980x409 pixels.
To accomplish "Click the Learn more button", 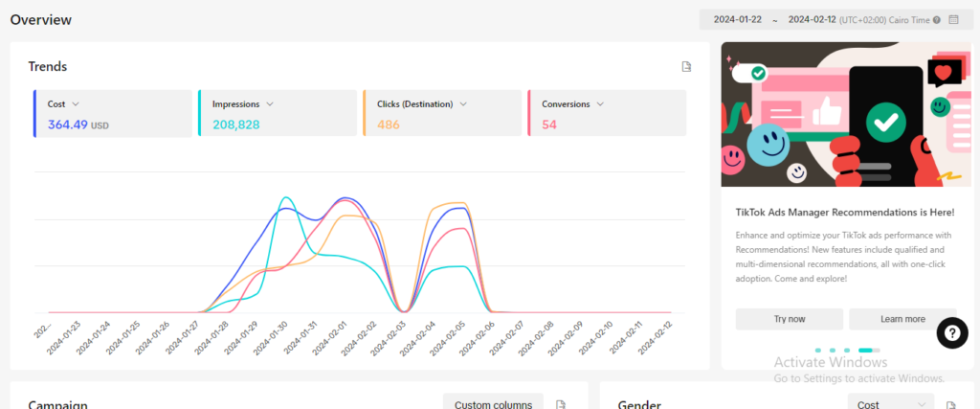I will coord(902,319).
